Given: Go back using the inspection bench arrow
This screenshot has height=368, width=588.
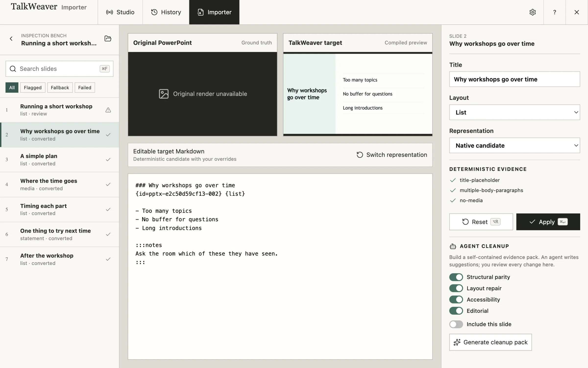Looking at the screenshot, I should click(11, 39).
